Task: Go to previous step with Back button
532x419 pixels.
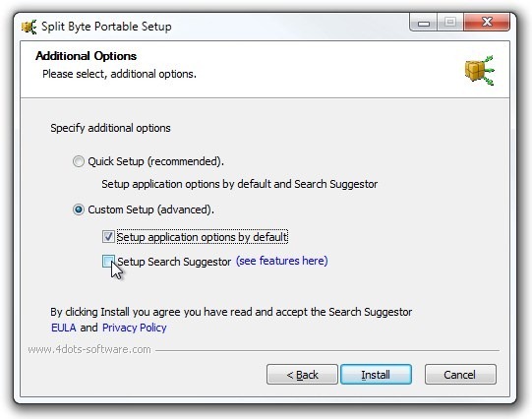Action: (x=302, y=375)
